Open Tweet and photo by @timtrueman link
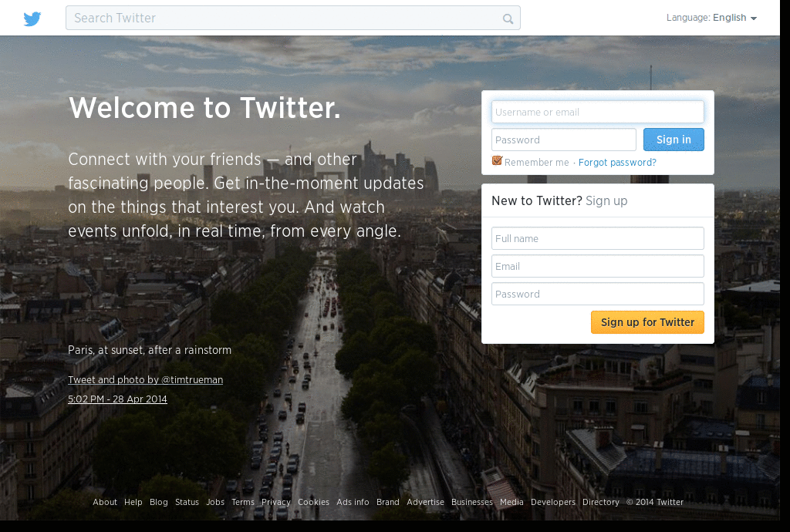This screenshot has width=790, height=532. tap(146, 379)
